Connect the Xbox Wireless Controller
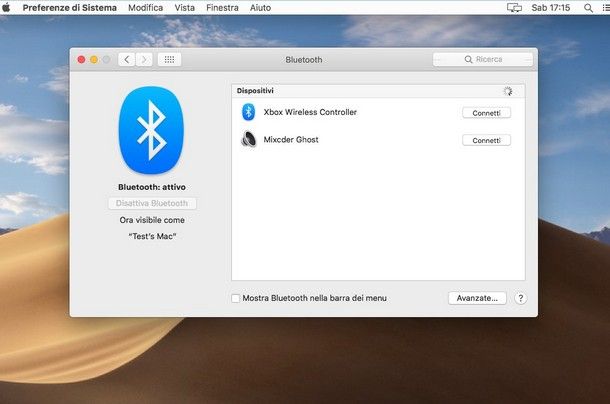 pos(486,113)
